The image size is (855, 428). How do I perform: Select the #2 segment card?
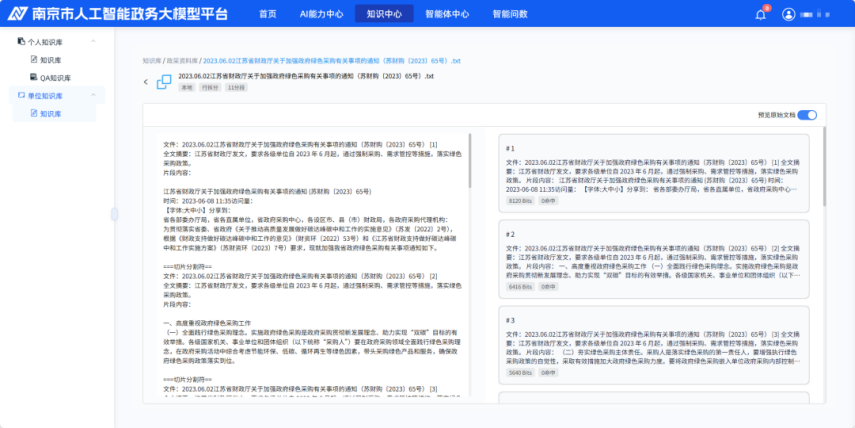(654, 260)
